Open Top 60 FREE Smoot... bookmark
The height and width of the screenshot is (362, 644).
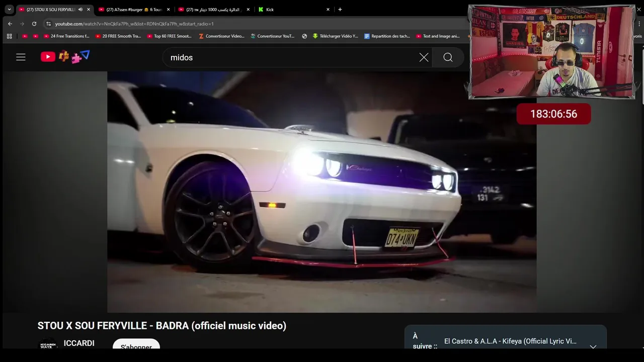click(x=169, y=36)
